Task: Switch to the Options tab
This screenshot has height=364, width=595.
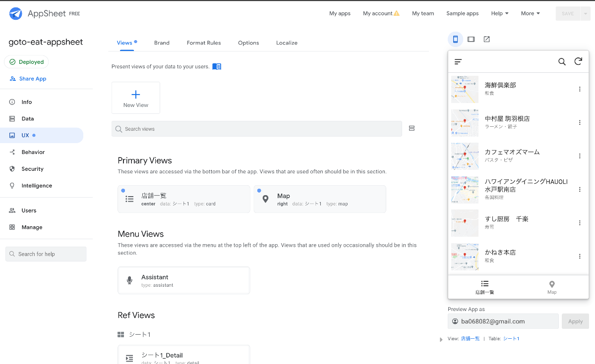Action: tap(248, 43)
